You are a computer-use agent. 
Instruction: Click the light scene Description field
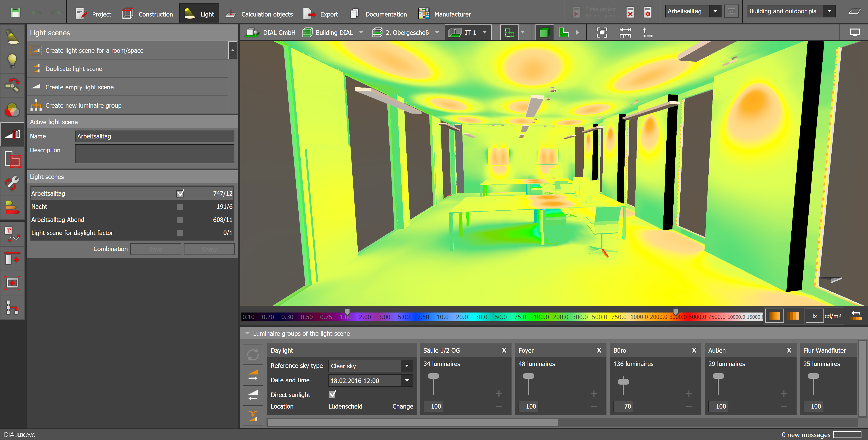click(x=154, y=154)
